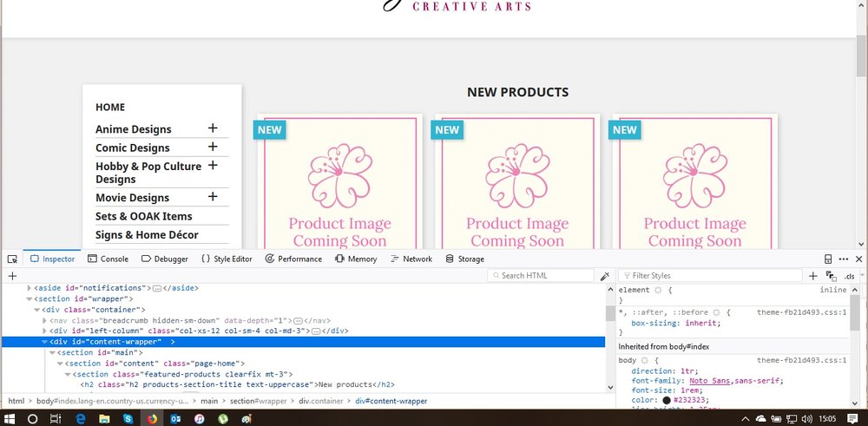Click the ellipsis badge in aside#notifications

pos(157,288)
